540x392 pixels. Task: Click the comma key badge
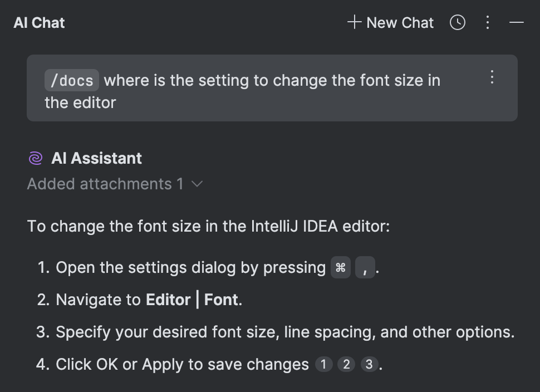coord(365,268)
